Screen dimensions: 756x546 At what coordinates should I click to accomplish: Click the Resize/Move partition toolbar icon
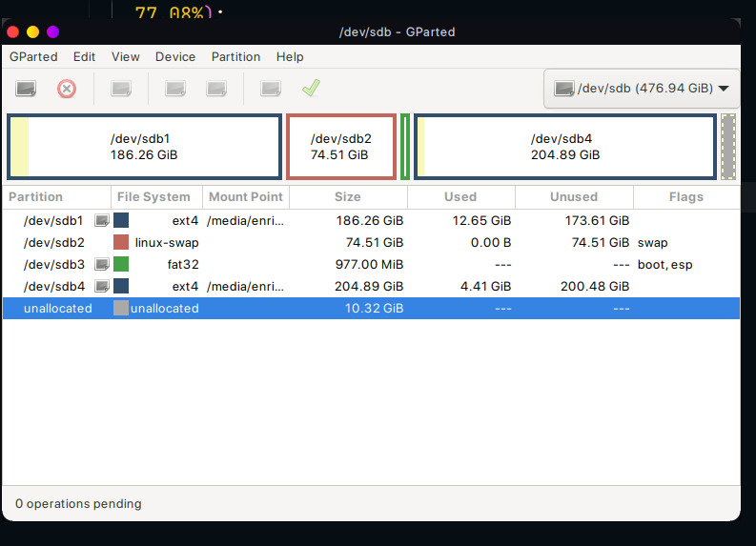pos(121,89)
